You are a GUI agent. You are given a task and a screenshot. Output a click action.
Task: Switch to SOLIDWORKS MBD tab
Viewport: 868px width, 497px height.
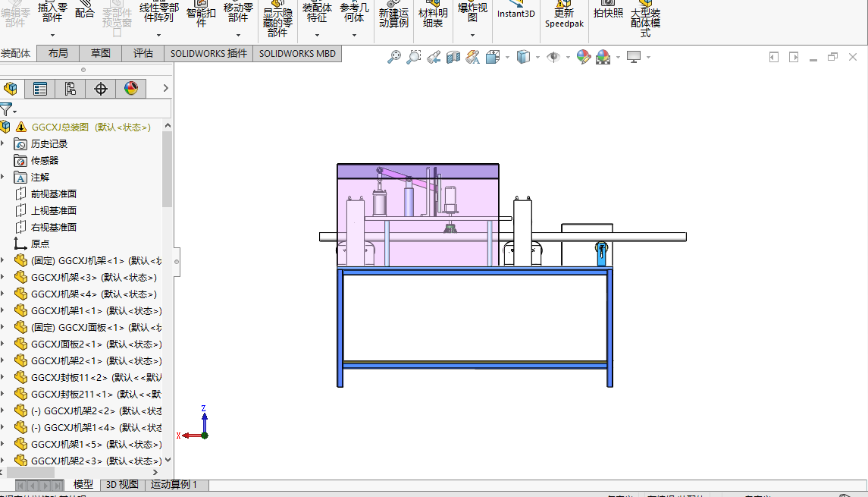pyautogui.click(x=297, y=53)
